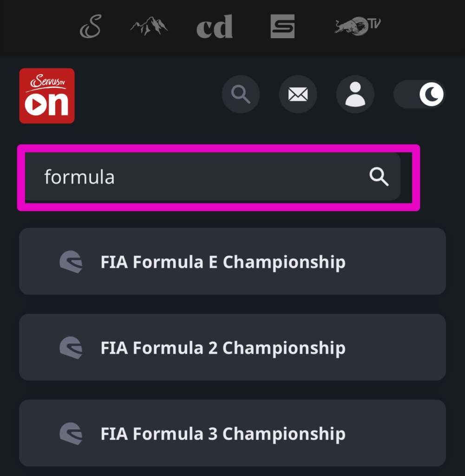This screenshot has height=476, width=465.
Task: Place cursor on the typed word formula
Action: [79, 177]
